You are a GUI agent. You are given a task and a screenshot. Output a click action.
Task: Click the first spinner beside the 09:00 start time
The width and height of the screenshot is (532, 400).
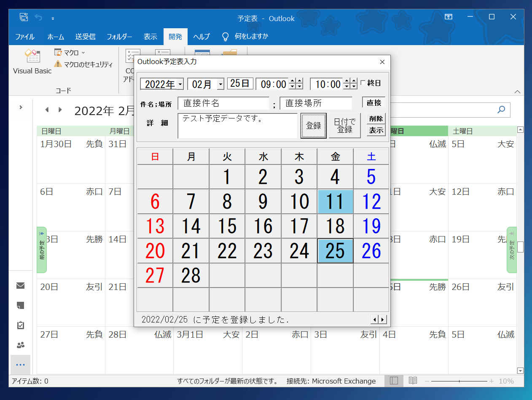tap(292, 84)
